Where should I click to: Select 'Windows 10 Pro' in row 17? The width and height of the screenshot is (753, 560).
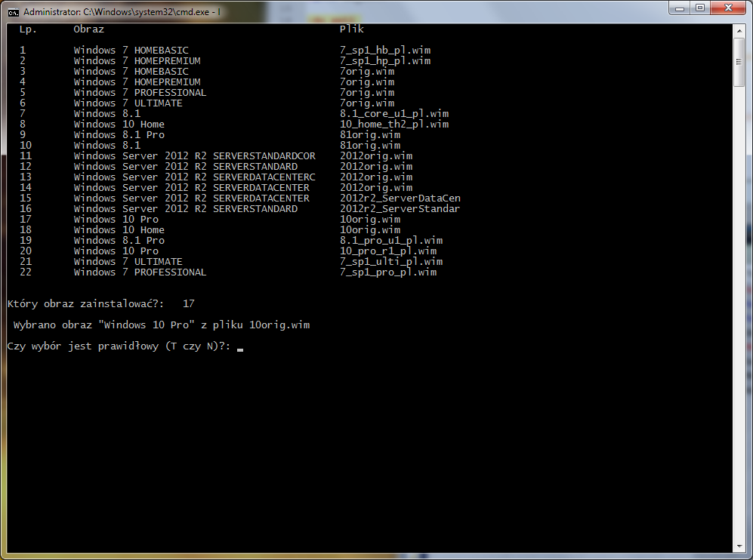[x=116, y=220]
